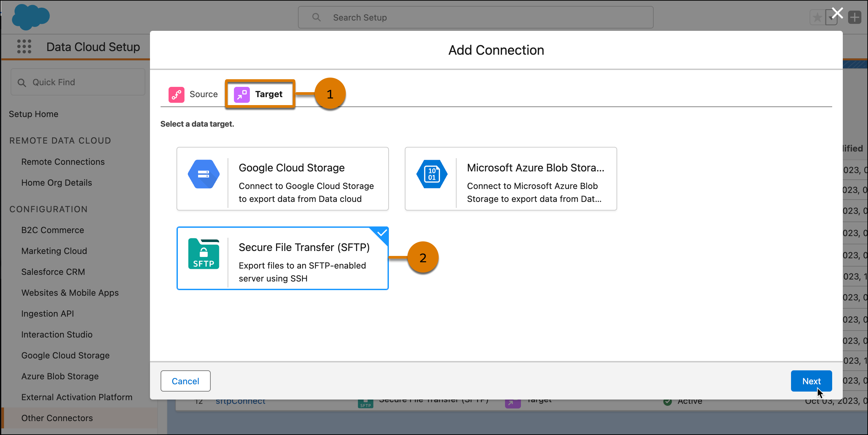This screenshot has width=868, height=435.
Task: Open Azure Blob Storage in sidebar
Action: [60, 376]
